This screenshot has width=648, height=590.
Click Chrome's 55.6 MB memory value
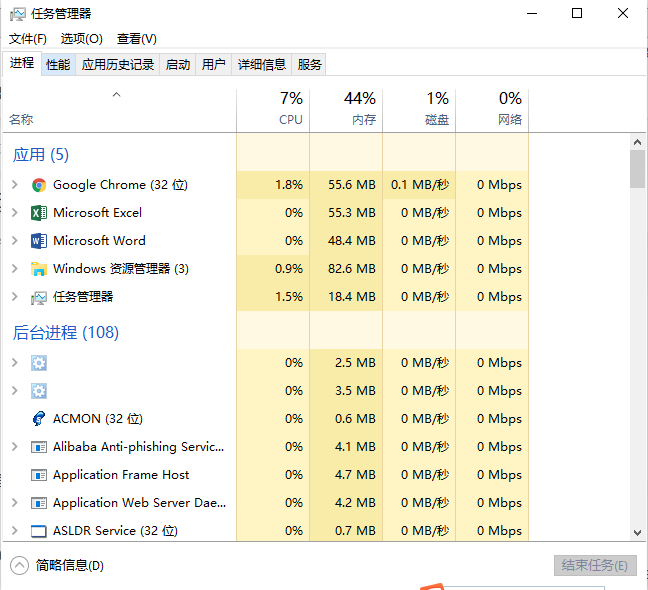coord(346,185)
